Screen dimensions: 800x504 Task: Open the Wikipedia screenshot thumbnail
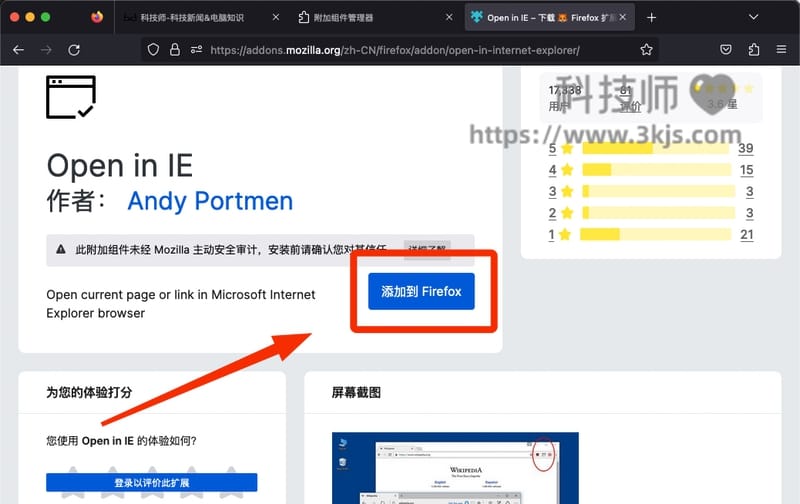[455, 468]
